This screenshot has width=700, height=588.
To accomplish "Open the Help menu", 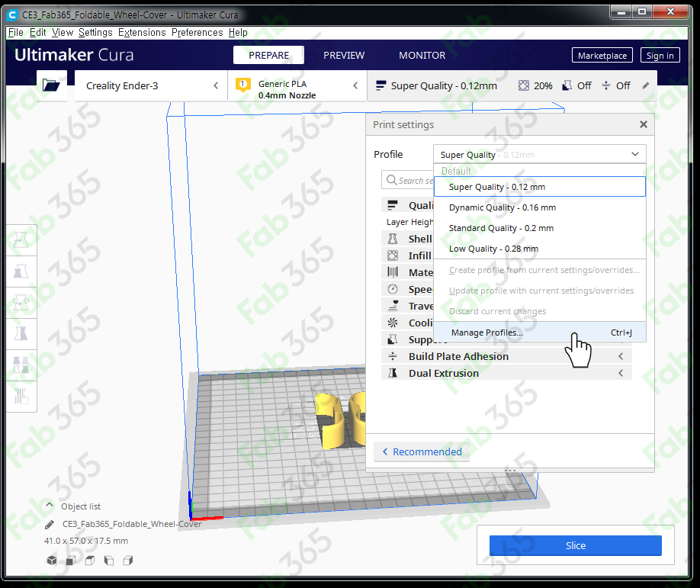I will 238,33.
